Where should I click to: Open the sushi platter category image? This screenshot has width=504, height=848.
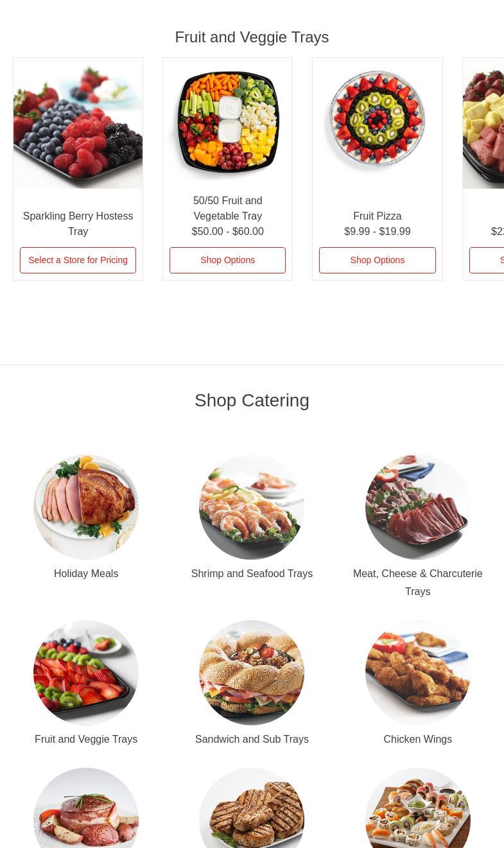pos(418,808)
